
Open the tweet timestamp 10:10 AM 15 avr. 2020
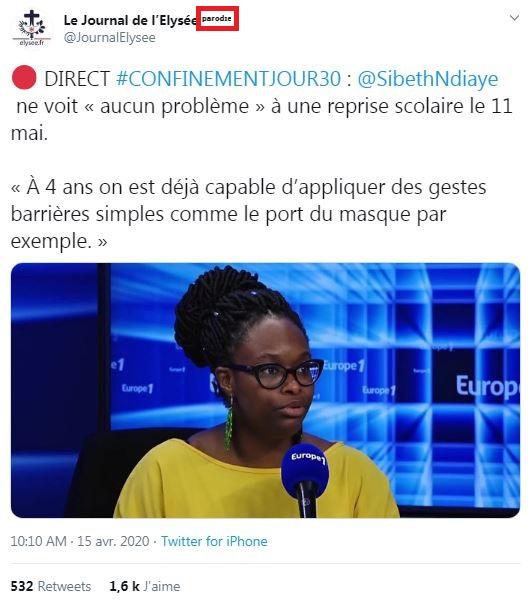pyautogui.click(x=80, y=541)
